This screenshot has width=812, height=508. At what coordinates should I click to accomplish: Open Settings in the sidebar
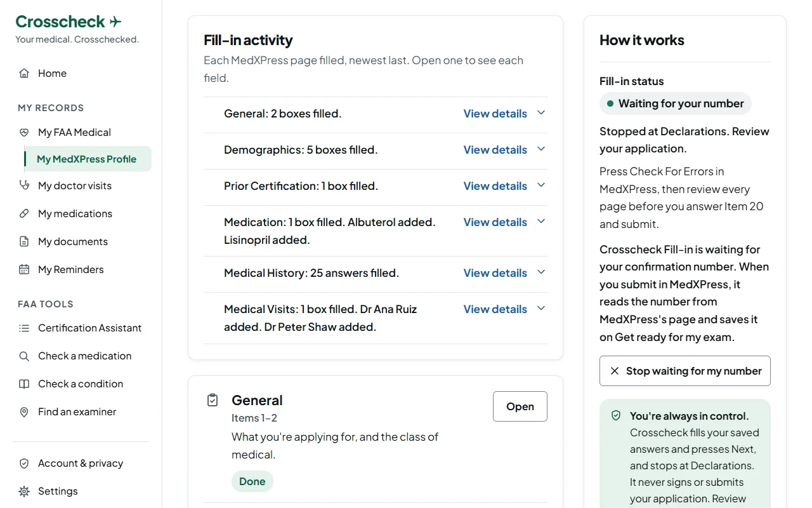click(x=82, y=491)
